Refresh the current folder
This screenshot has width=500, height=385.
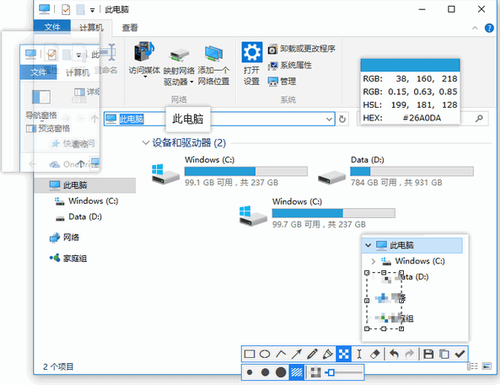pyautogui.click(x=342, y=119)
